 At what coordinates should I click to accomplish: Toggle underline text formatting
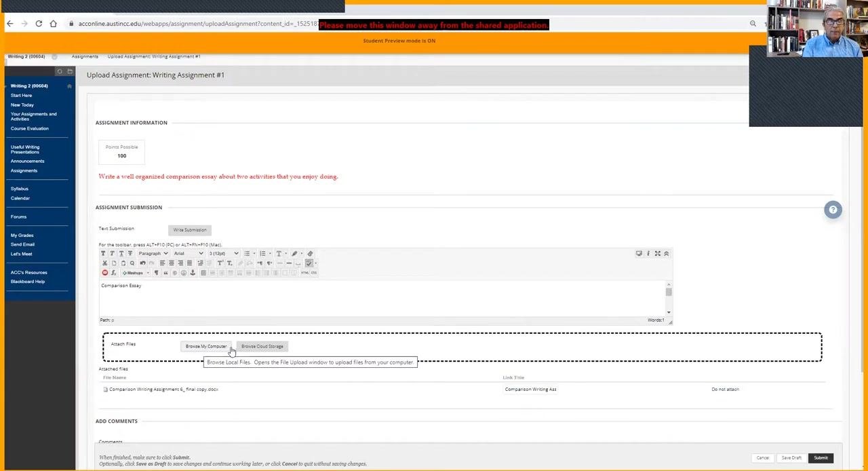pos(121,253)
